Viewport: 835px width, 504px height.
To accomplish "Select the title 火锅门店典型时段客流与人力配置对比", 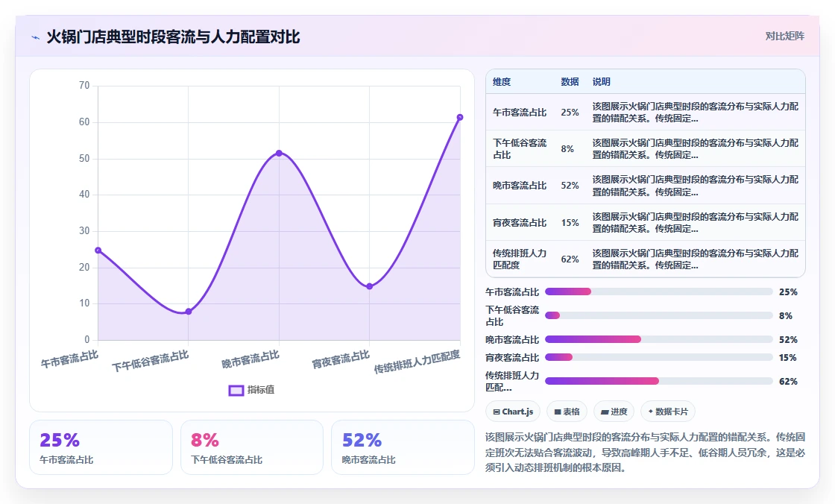I will tap(173, 37).
